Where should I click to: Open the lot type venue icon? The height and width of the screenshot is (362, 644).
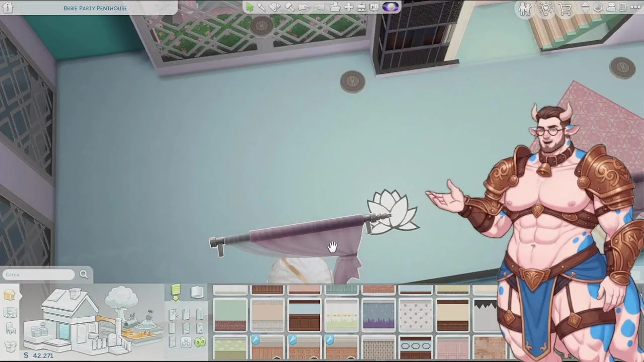point(361,7)
